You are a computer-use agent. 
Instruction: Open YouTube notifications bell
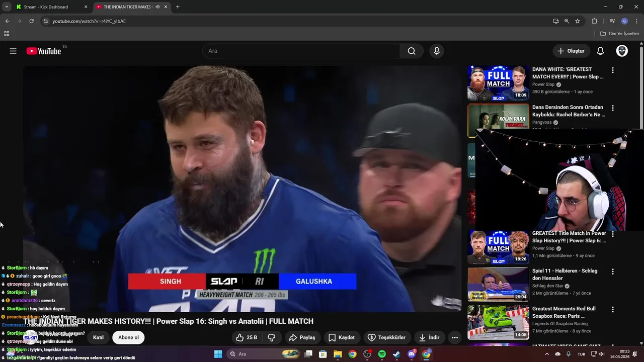point(600,51)
